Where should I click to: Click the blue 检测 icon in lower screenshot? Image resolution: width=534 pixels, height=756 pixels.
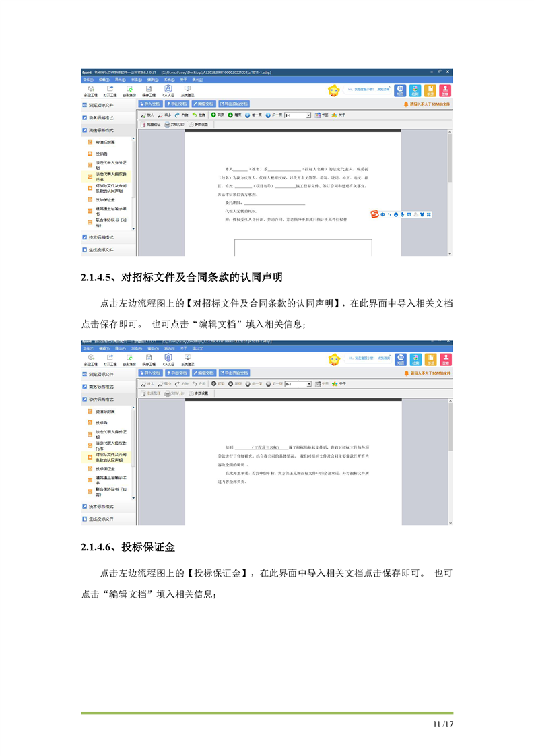tap(415, 358)
